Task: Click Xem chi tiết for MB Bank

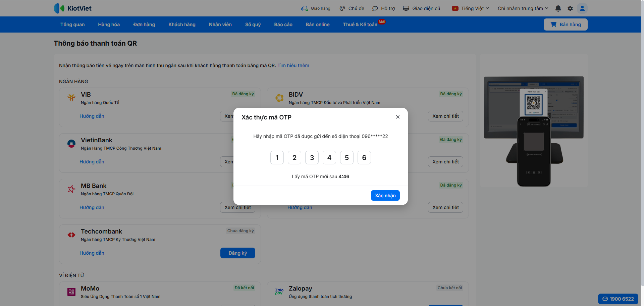Action: click(238, 207)
